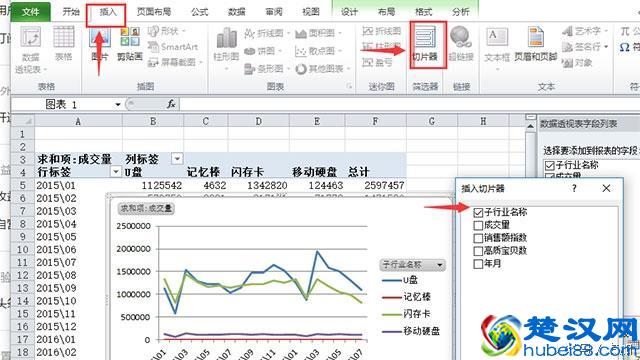The height and width of the screenshot is (360, 640).
Task: Open the chart Format (格式) tab
Action: tap(423, 12)
